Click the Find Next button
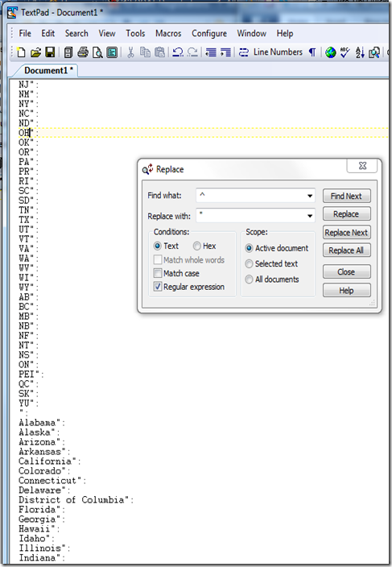Viewport: 392px width, 567px height. (346, 196)
